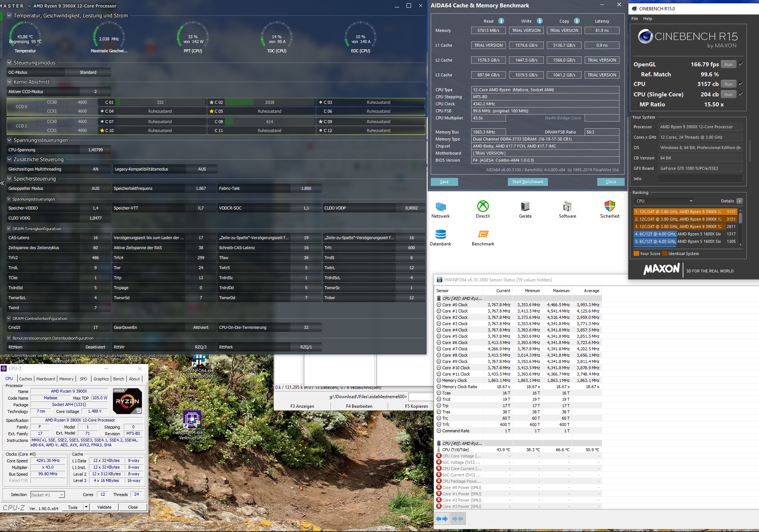Toggle the OpenGL test checkbox
Image resolution: width=759 pixels, height=532 pixels.
741,64
